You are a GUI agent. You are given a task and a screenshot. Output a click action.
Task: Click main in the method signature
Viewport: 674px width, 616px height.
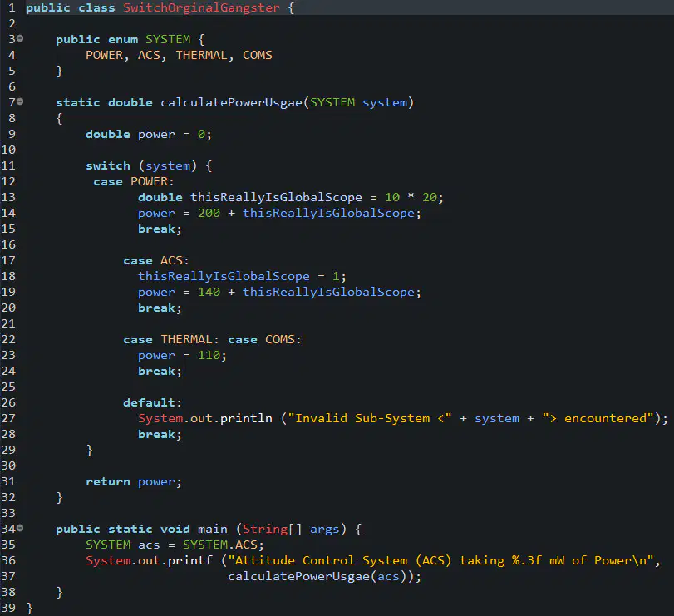213,529
